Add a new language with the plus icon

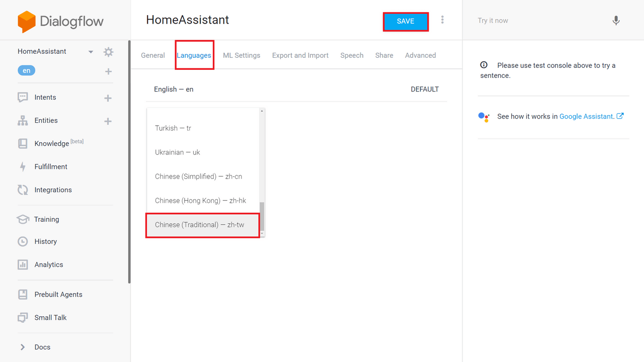click(108, 71)
